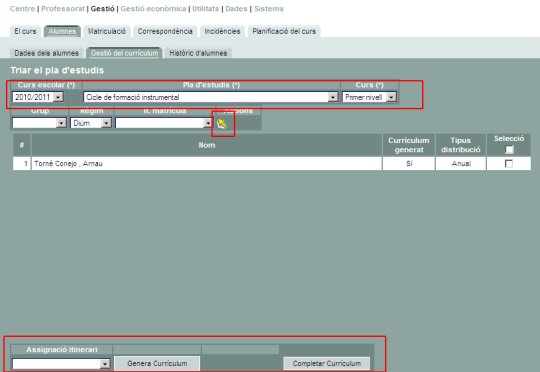Switch to the El curs tab

point(25,31)
